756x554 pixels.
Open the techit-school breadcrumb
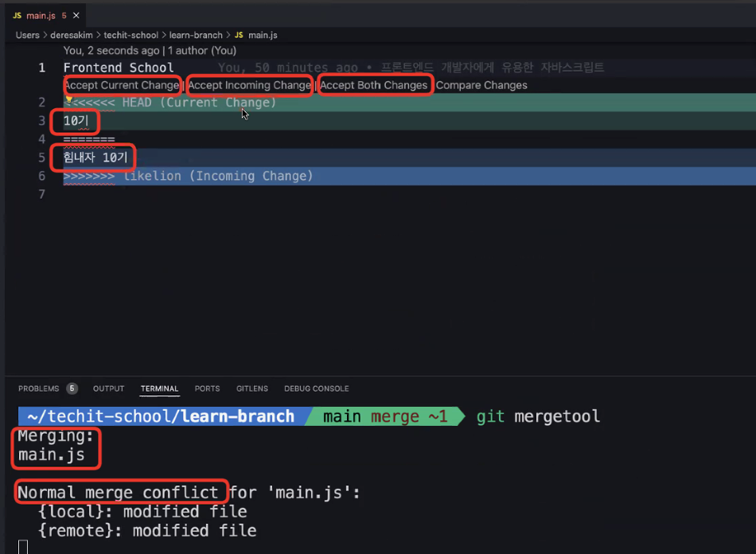tap(131, 35)
